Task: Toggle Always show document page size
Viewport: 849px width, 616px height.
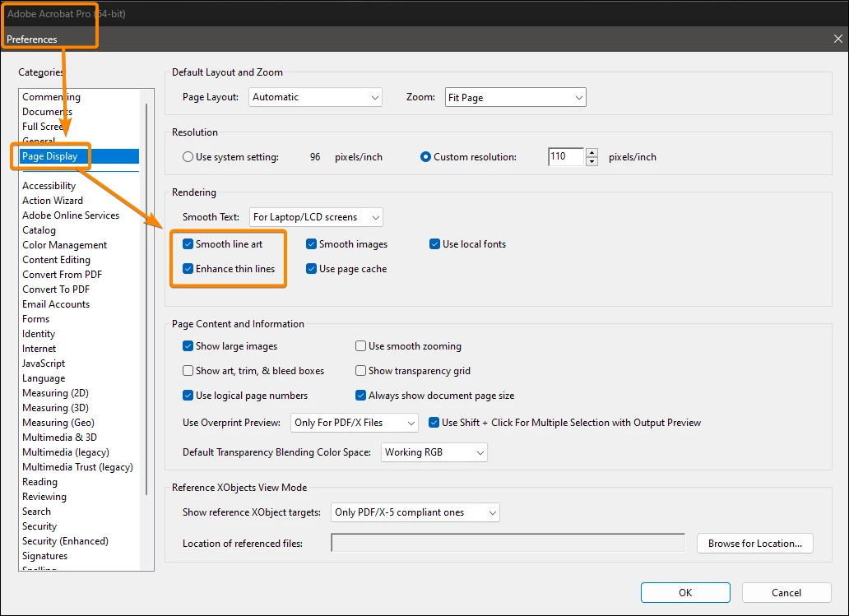Action: pos(360,395)
